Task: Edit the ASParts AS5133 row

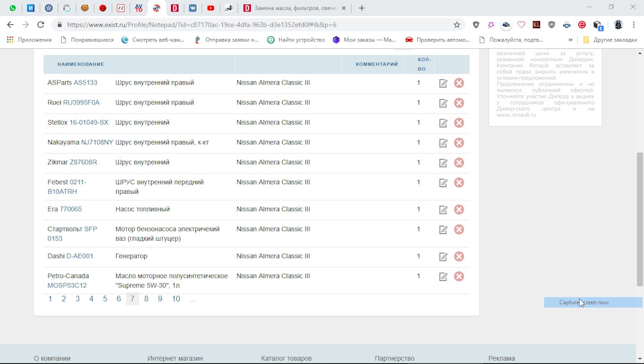Action: [x=443, y=83]
